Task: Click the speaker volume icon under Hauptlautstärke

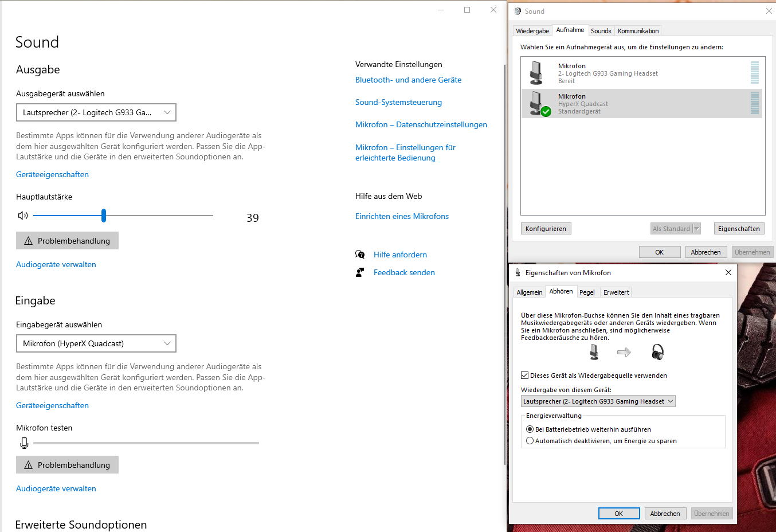Action: (x=23, y=216)
